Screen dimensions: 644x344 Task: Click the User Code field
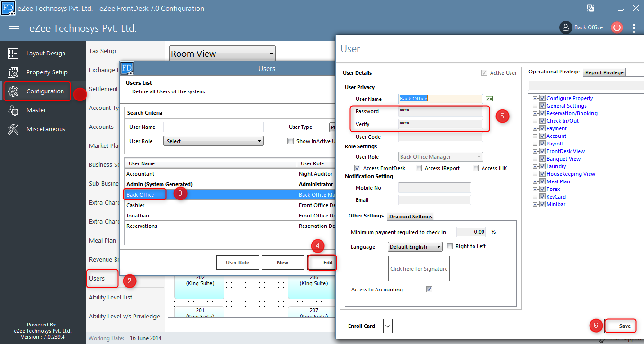pos(441,137)
